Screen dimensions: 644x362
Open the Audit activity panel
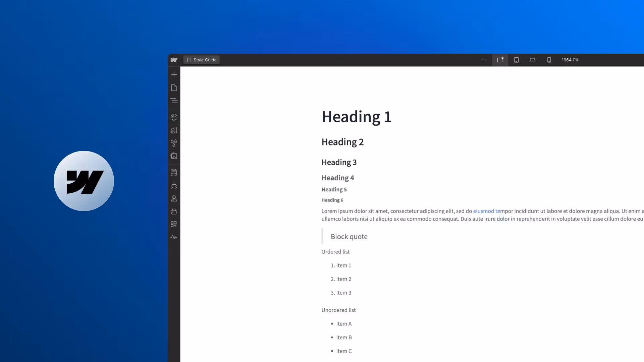coord(174,237)
